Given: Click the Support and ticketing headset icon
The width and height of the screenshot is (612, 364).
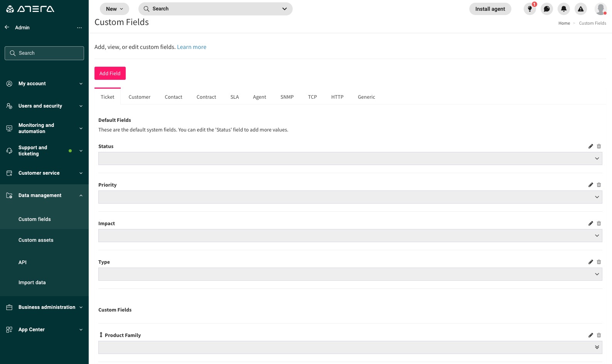Looking at the screenshot, I should [9, 151].
